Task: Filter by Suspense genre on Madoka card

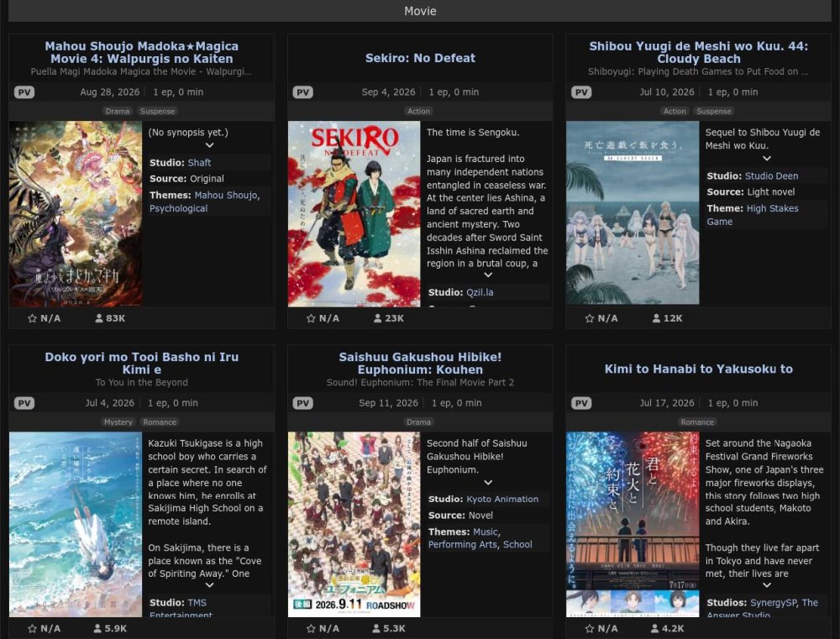Action: pos(158,112)
